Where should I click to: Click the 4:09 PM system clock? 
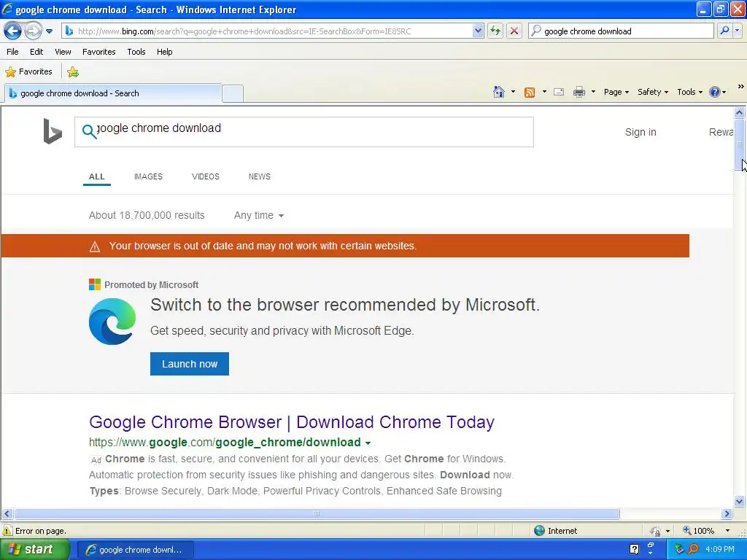point(720,550)
